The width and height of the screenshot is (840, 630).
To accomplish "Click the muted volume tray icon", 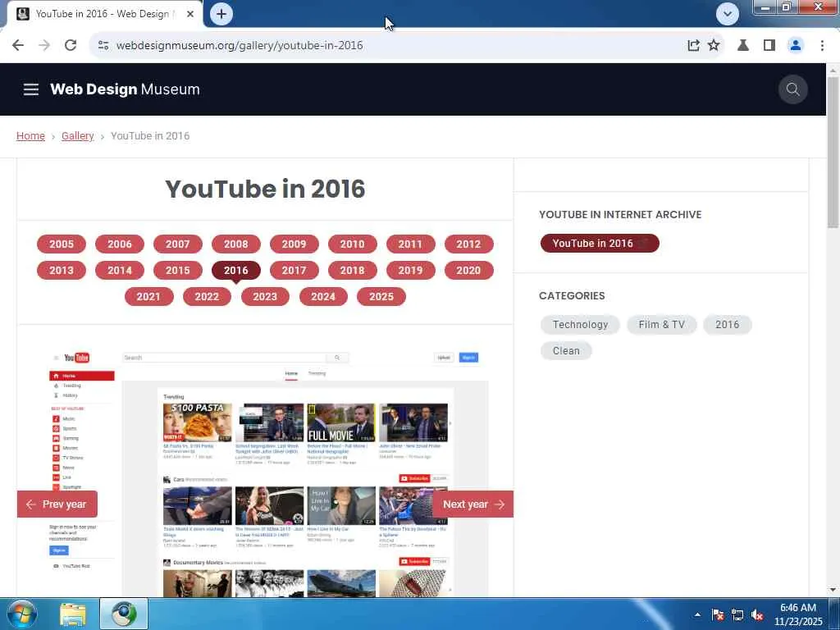I will point(757,614).
